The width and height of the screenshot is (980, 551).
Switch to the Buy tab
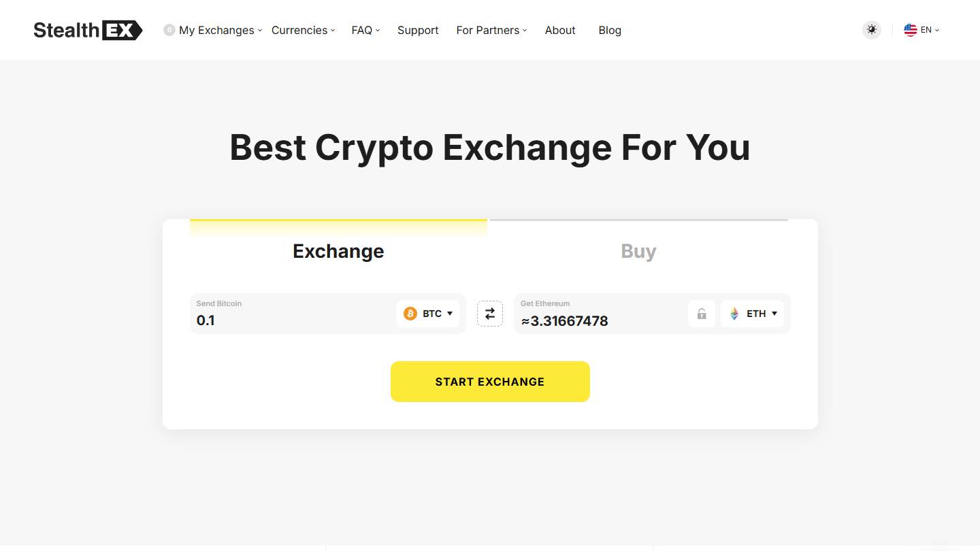(638, 251)
